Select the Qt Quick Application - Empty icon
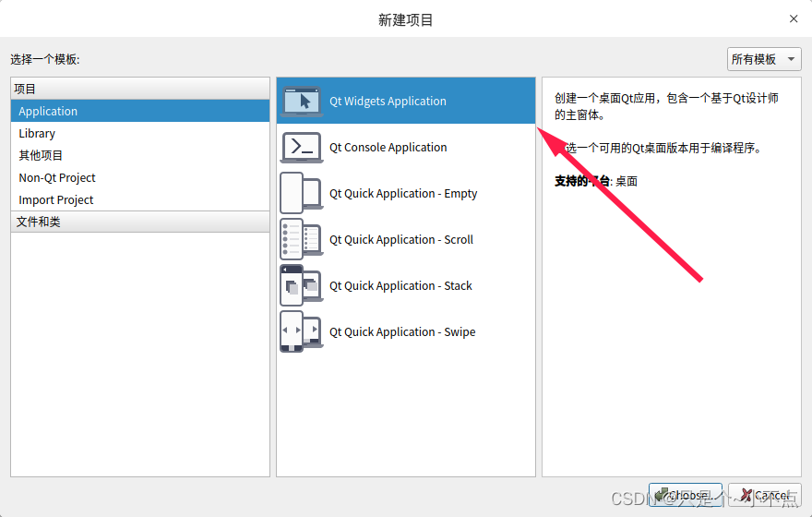Viewport: 812px width, 517px height. tap(302, 193)
